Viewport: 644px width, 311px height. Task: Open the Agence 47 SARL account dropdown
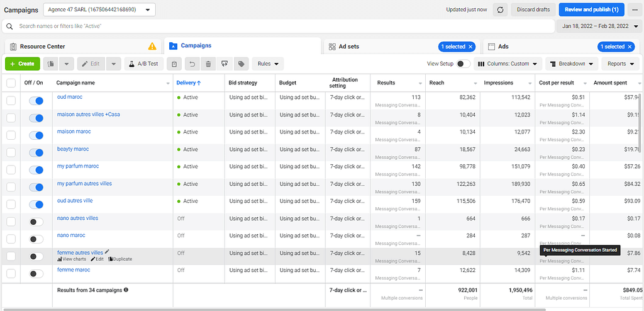click(x=99, y=9)
